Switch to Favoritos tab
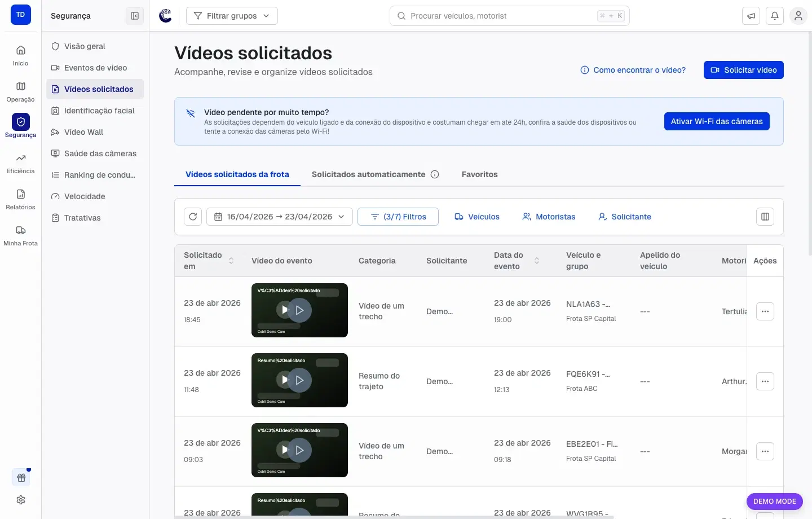812x519 pixels. click(480, 174)
